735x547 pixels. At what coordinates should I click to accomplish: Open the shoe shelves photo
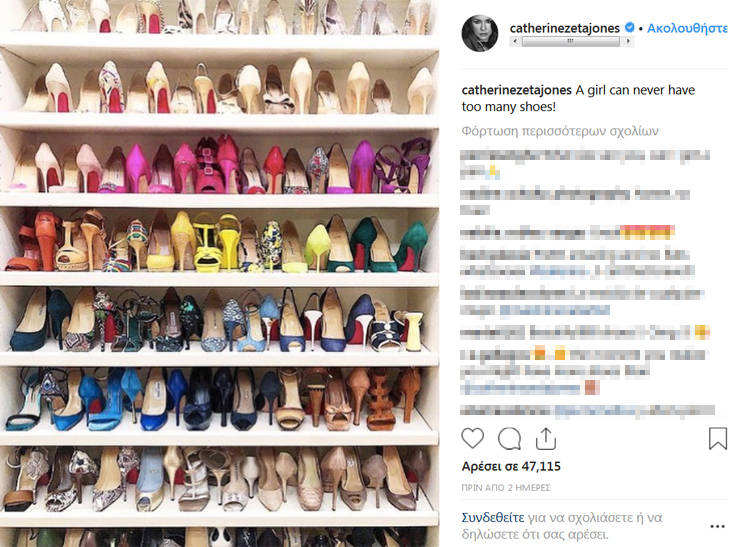click(219, 273)
